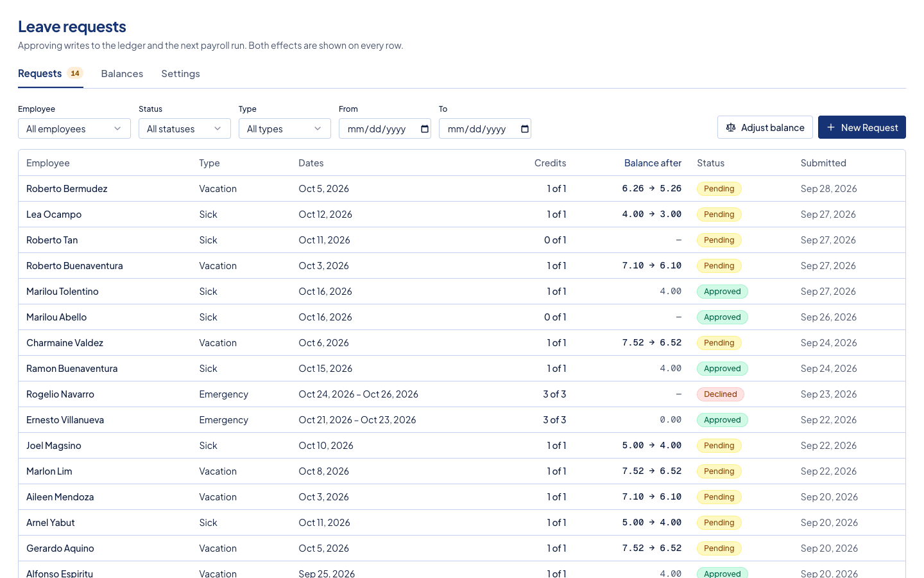The image size is (924, 578).
Task: Select Gerardo Aquino's name
Action: (x=60, y=548)
